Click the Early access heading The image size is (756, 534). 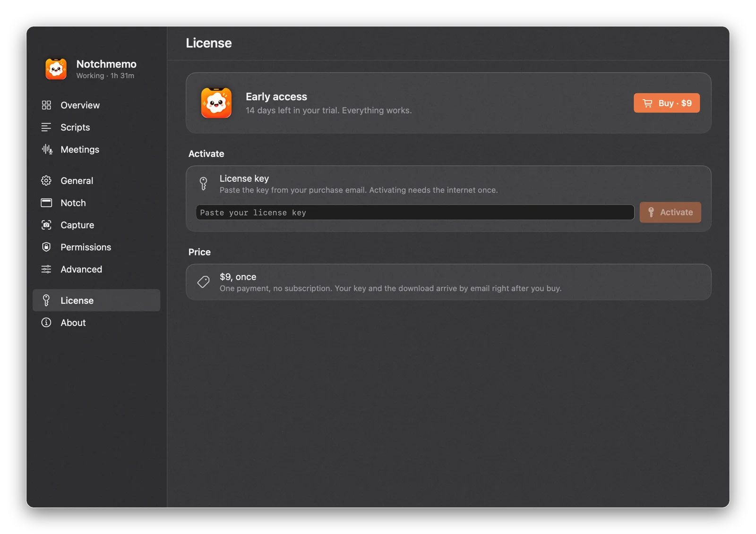pos(276,97)
